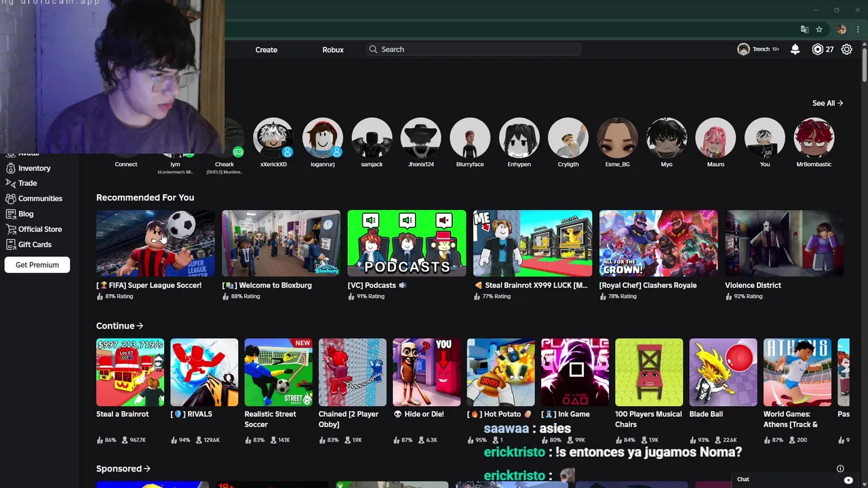Open the Blog sidebar icon
Viewport: 868px width, 488px height.
coord(10,213)
